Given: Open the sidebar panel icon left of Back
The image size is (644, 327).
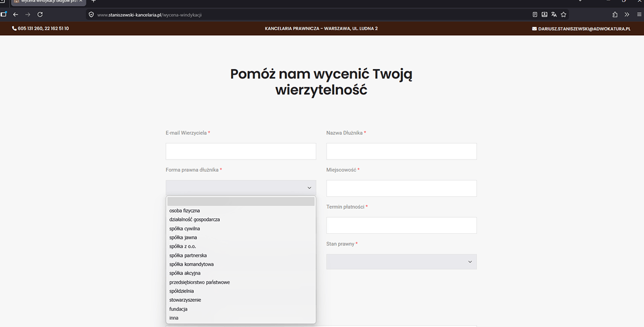Looking at the screenshot, I should (x=4, y=15).
